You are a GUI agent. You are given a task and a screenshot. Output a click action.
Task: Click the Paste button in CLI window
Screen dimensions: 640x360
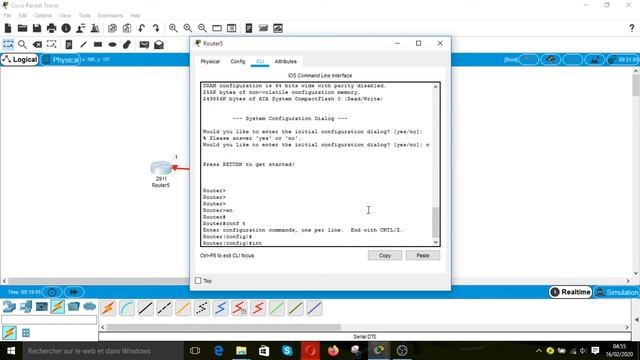point(423,256)
